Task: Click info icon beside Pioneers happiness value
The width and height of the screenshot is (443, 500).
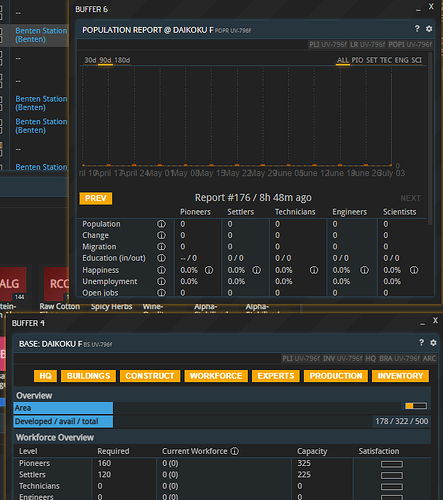Action: 209,270
